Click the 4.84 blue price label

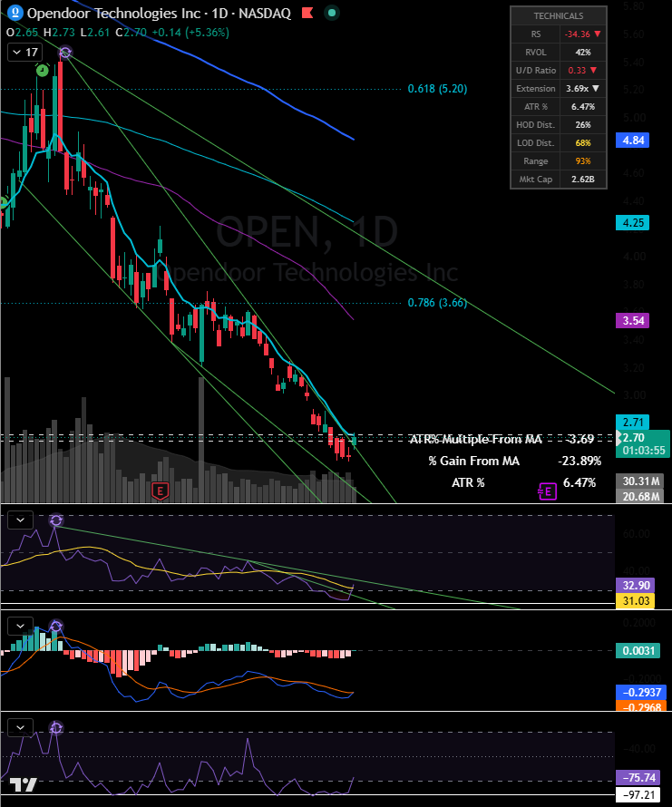[x=633, y=140]
